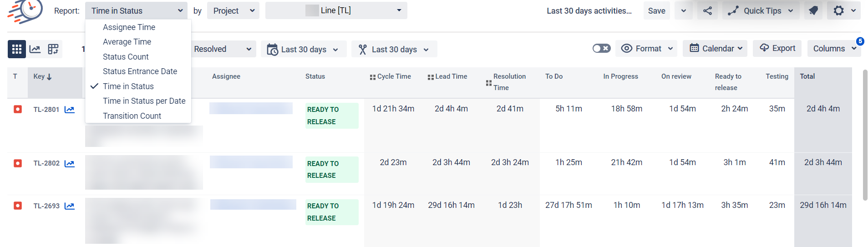Click the Save button
This screenshot has height=247, width=868.
pyautogui.click(x=656, y=11)
